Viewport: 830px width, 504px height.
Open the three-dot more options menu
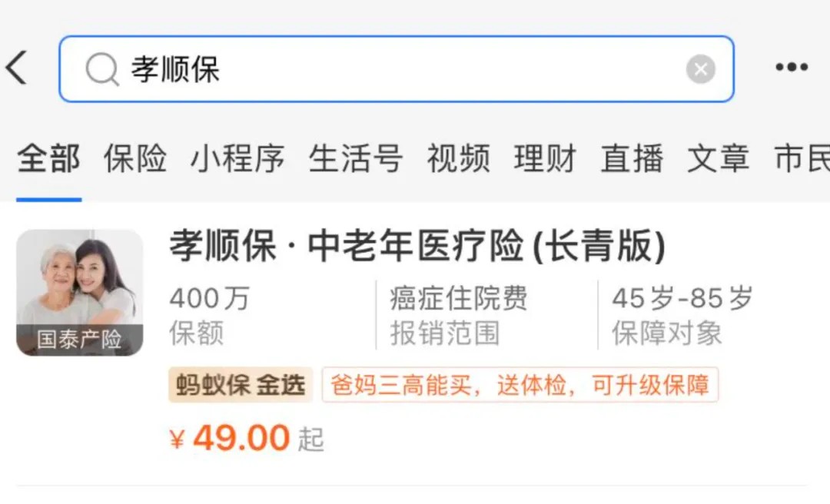coord(792,68)
